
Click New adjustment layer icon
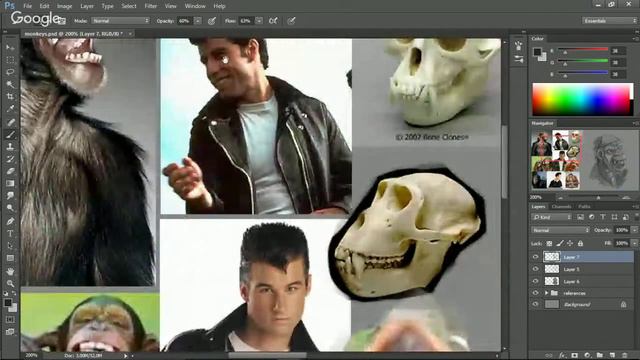pos(587,356)
